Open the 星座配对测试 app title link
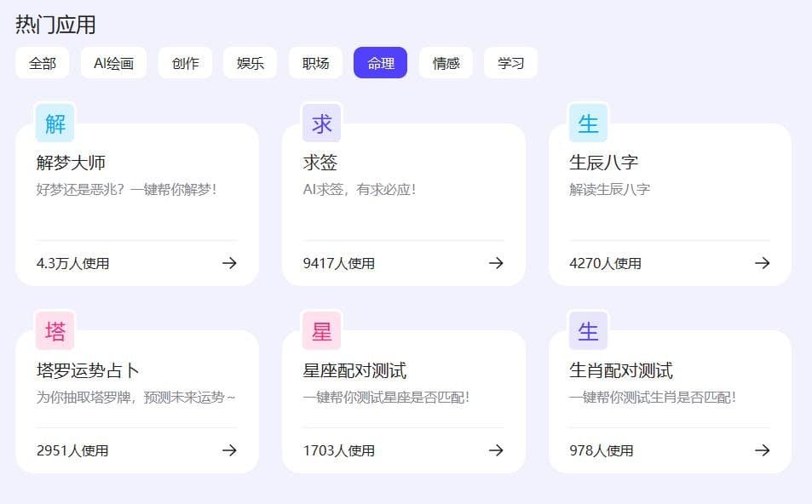Image resolution: width=812 pixels, height=504 pixels. pos(355,370)
